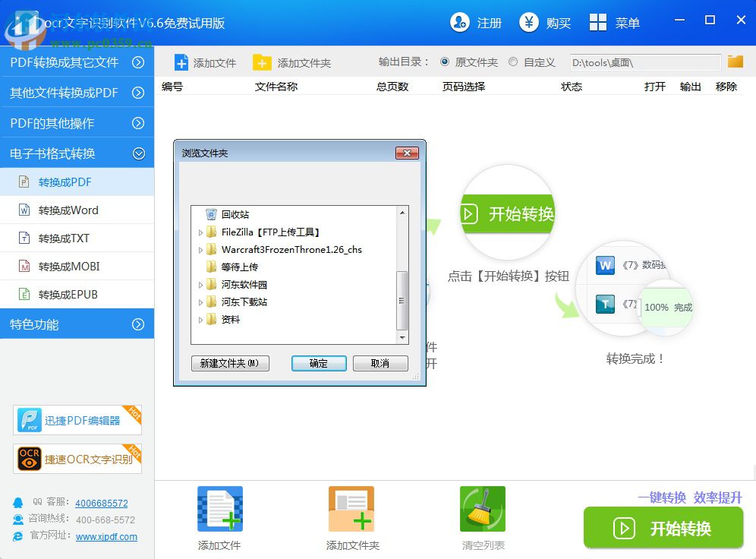Click the 总页数 column header
Image resolution: width=756 pixels, height=559 pixels.
392,87
